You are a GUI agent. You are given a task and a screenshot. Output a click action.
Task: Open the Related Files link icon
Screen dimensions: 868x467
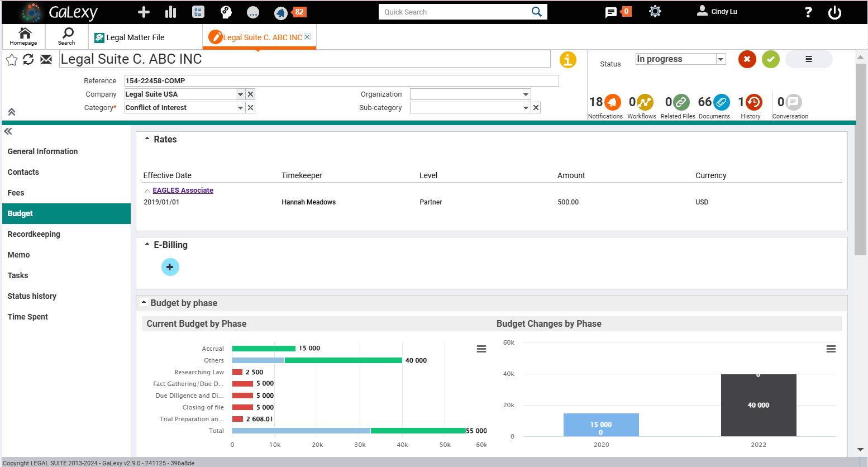tap(681, 102)
